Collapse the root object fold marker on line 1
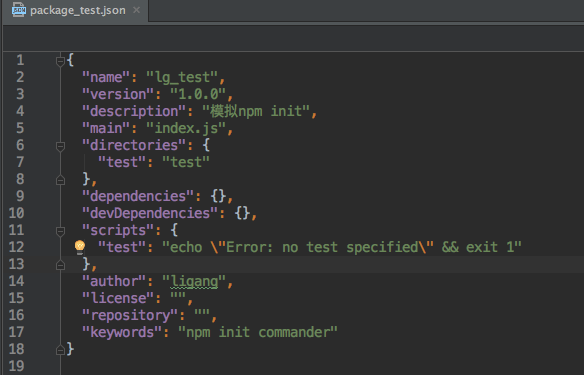 tap(60, 61)
